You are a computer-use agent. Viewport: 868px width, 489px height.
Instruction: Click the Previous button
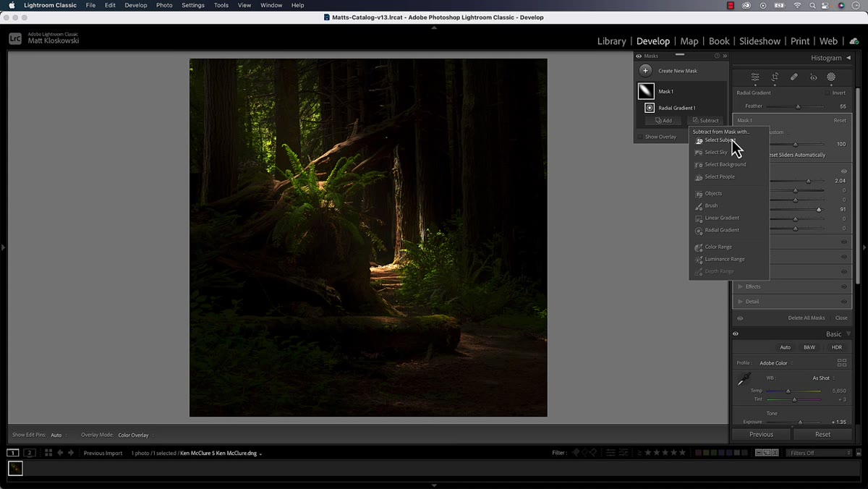[x=761, y=434]
